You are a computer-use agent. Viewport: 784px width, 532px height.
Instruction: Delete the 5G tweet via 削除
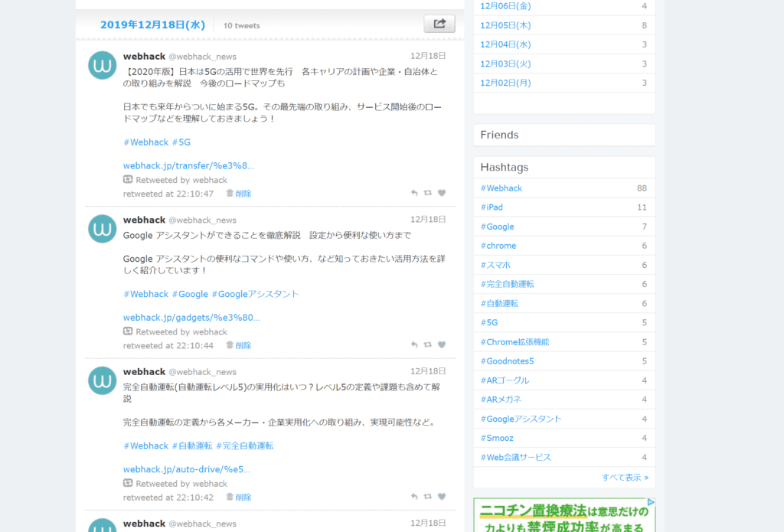[x=239, y=194]
